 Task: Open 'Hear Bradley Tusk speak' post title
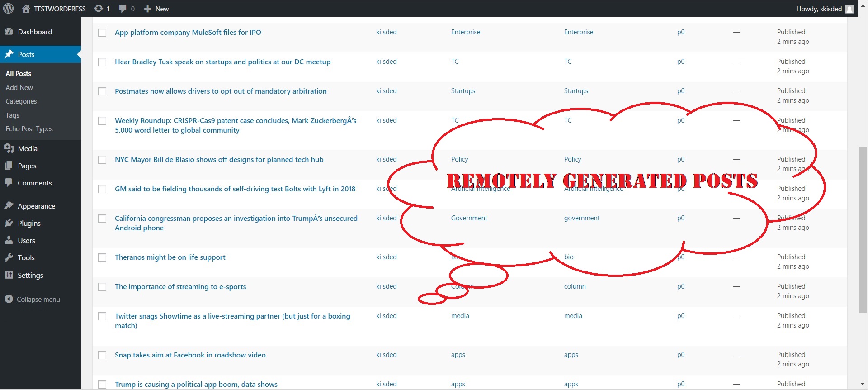click(222, 62)
